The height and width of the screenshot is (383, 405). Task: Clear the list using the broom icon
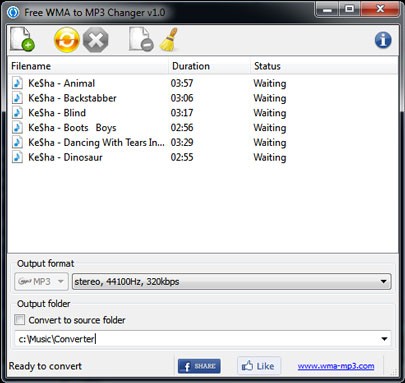[169, 39]
